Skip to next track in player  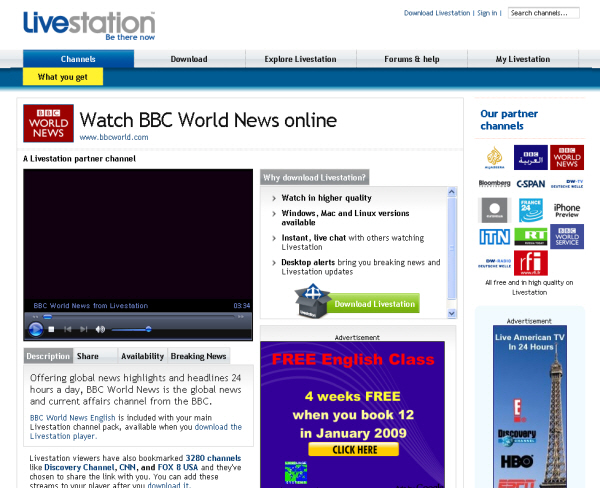coord(84,329)
